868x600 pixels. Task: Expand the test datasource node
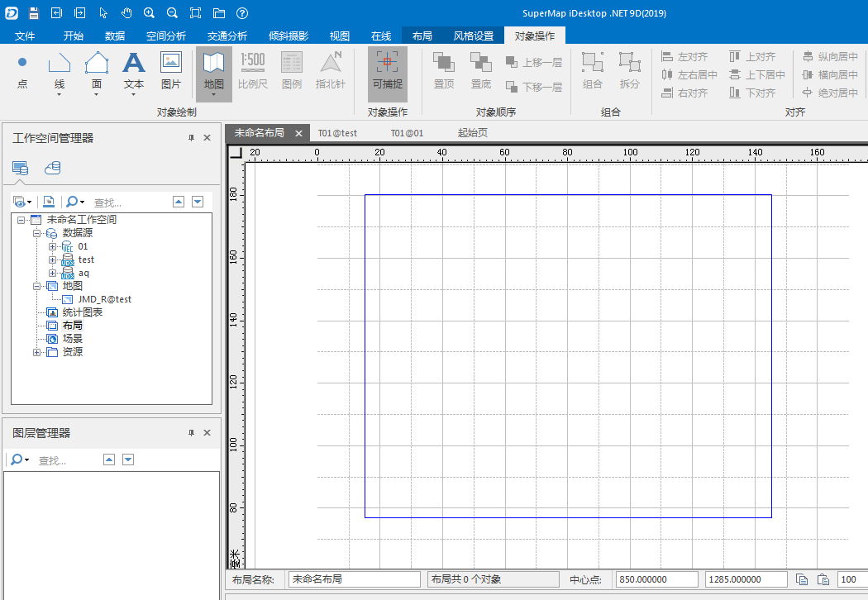coord(52,260)
